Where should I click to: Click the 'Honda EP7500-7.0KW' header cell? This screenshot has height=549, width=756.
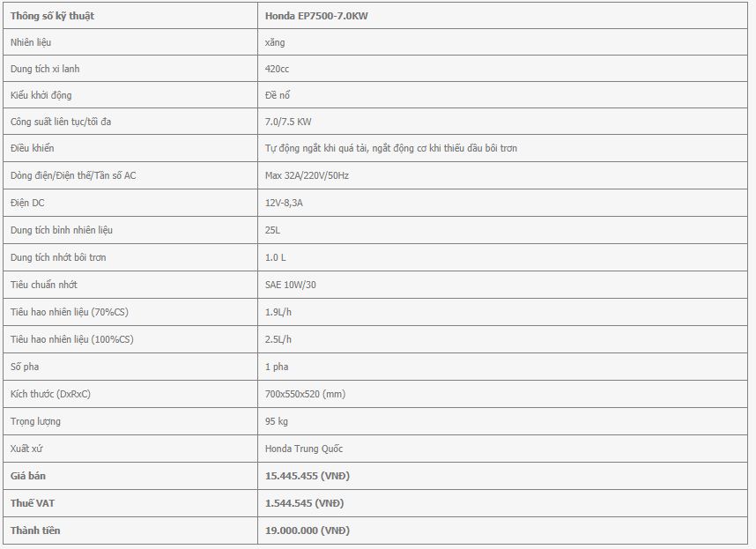pyautogui.click(x=316, y=16)
